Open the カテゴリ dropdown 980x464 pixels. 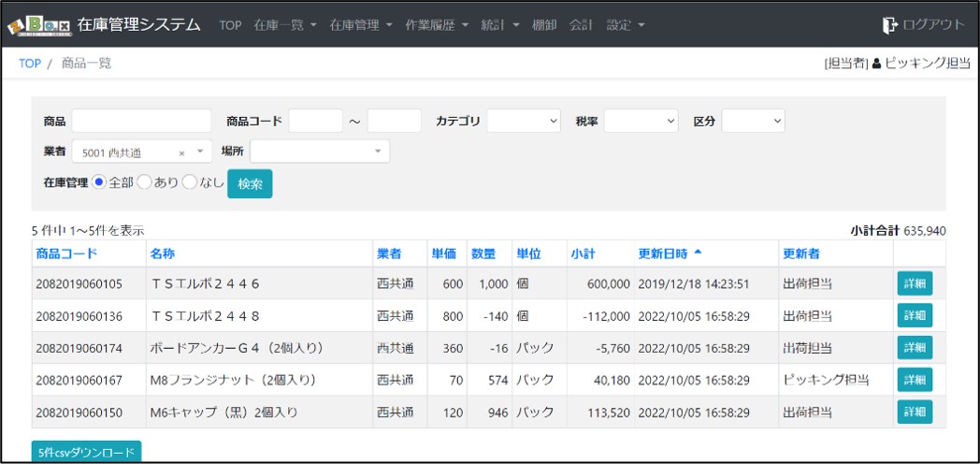click(x=524, y=121)
